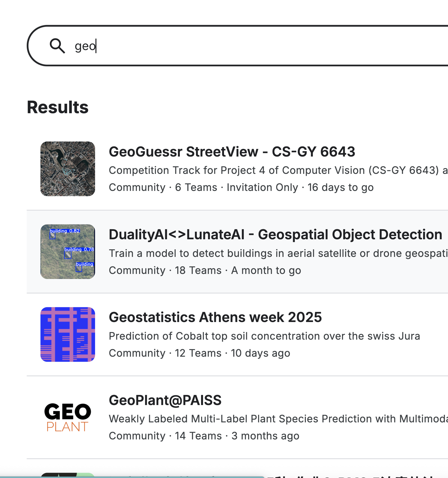The width and height of the screenshot is (448, 478).
Task: Open the blue and purple Geostatistics thumbnail
Action: [x=68, y=334]
